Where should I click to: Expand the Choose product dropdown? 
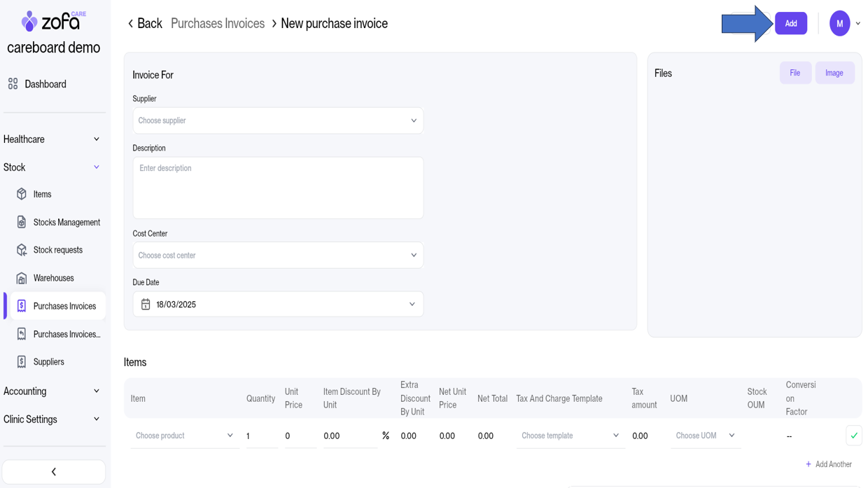click(x=184, y=435)
